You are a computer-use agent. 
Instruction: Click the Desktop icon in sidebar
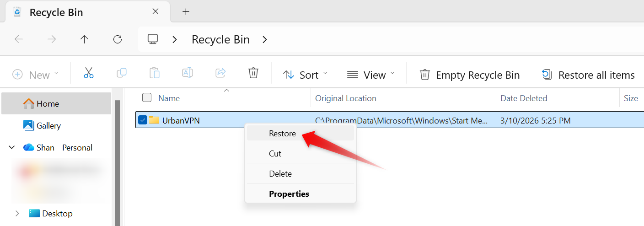coord(34,213)
